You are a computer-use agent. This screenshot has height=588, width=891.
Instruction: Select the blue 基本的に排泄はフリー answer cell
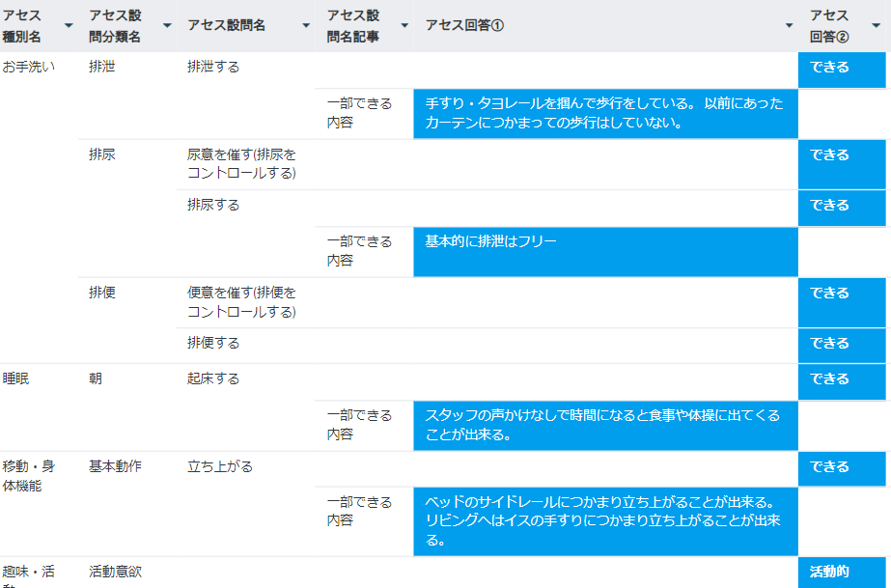605,252
